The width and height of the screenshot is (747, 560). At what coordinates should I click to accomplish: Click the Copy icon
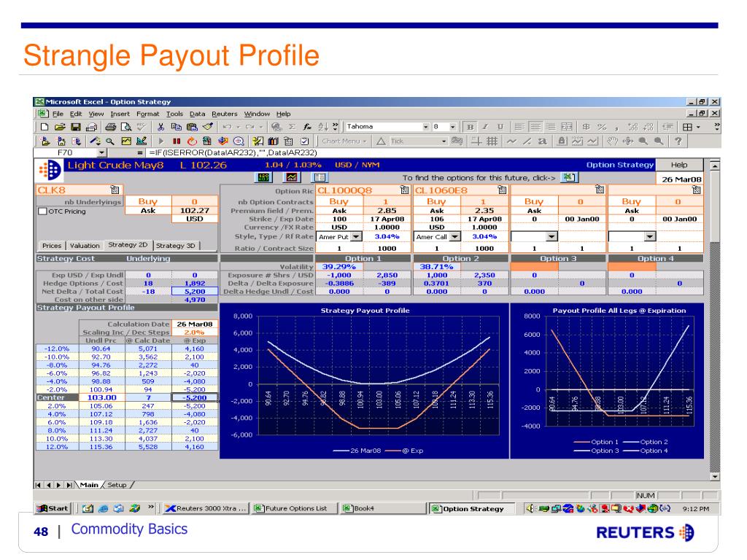[x=177, y=127]
